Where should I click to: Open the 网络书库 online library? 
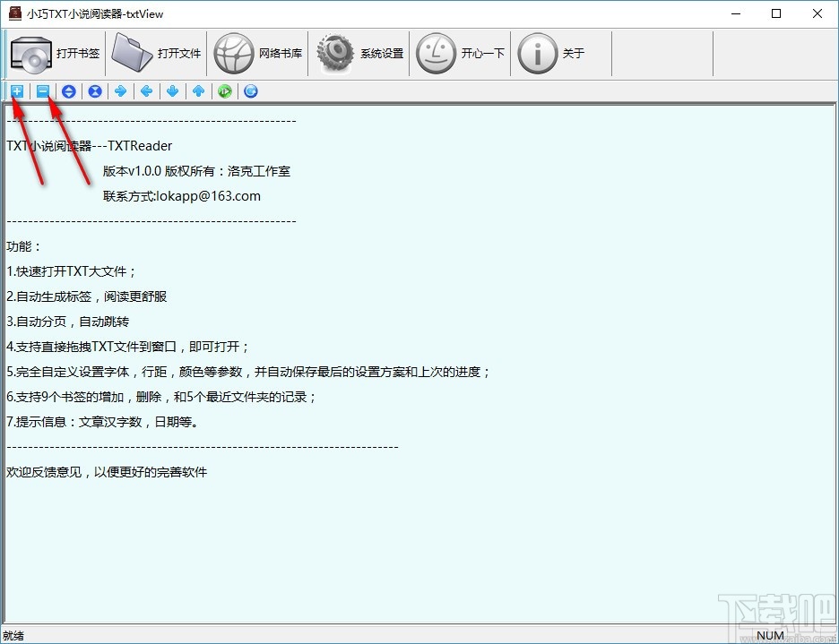pos(257,54)
